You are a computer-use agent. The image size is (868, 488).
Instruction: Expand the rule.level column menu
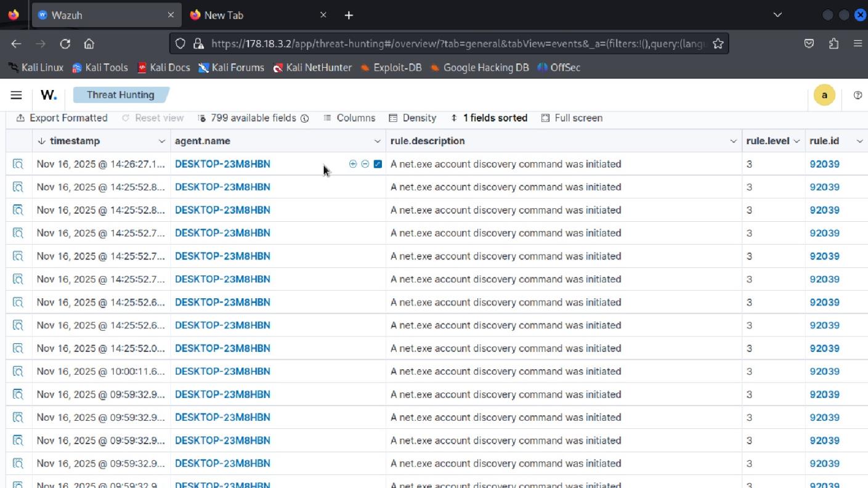797,140
